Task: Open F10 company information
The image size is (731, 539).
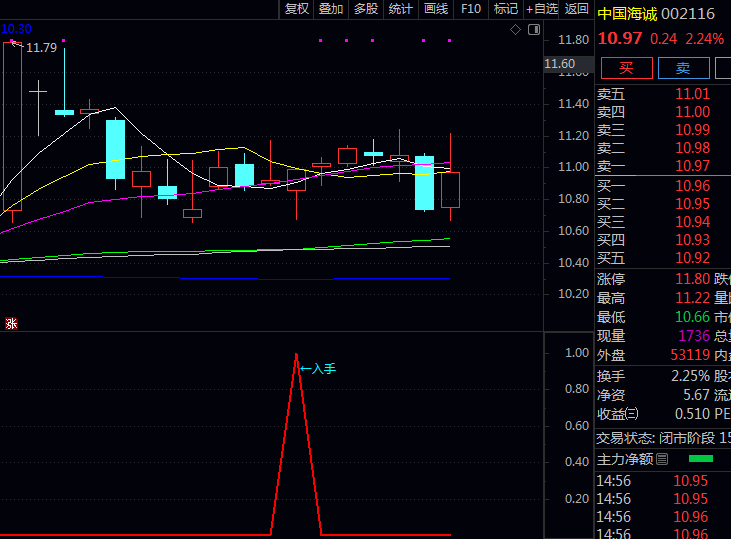Action: [471, 9]
